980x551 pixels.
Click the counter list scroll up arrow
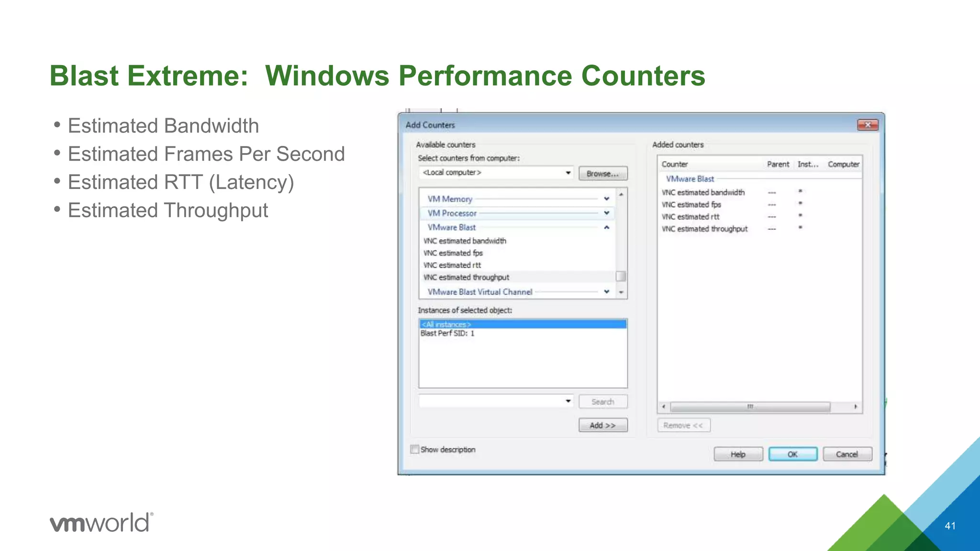click(621, 194)
